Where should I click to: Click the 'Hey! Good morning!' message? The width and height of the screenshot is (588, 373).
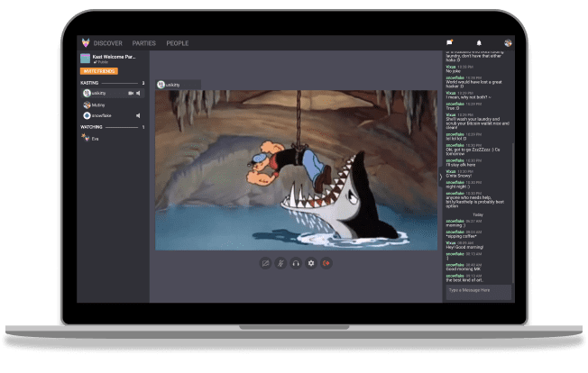click(x=464, y=247)
